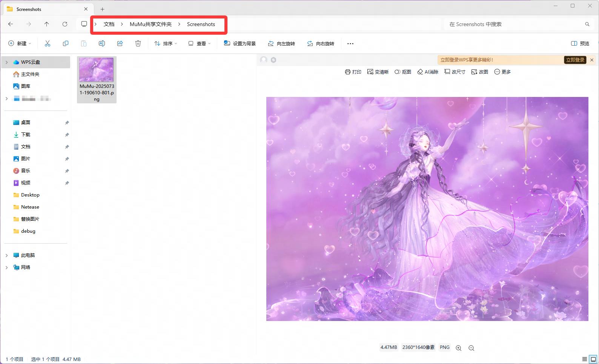Switch to large thumbnails view layout
The width and height of the screenshot is (599, 364).
click(x=593, y=359)
